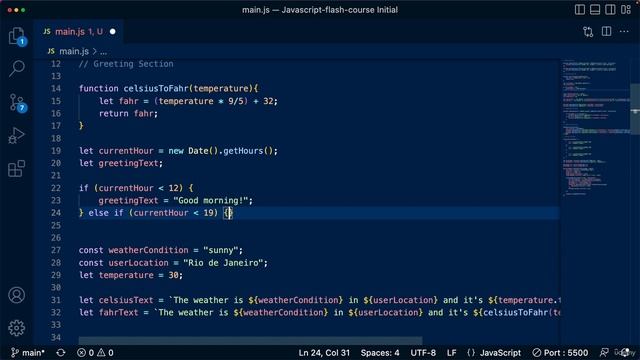
Task: Click greetingText declaration on line 20
Action: pos(128,163)
